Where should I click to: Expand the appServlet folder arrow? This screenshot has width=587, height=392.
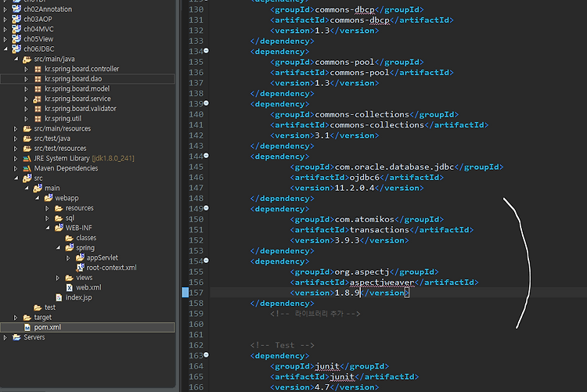pyautogui.click(x=68, y=258)
